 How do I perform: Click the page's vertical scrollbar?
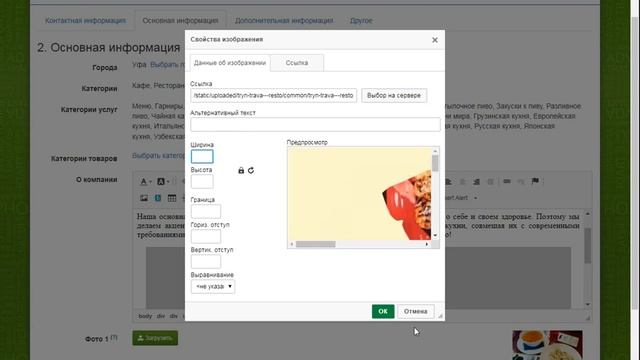pyautogui.click(x=635, y=163)
